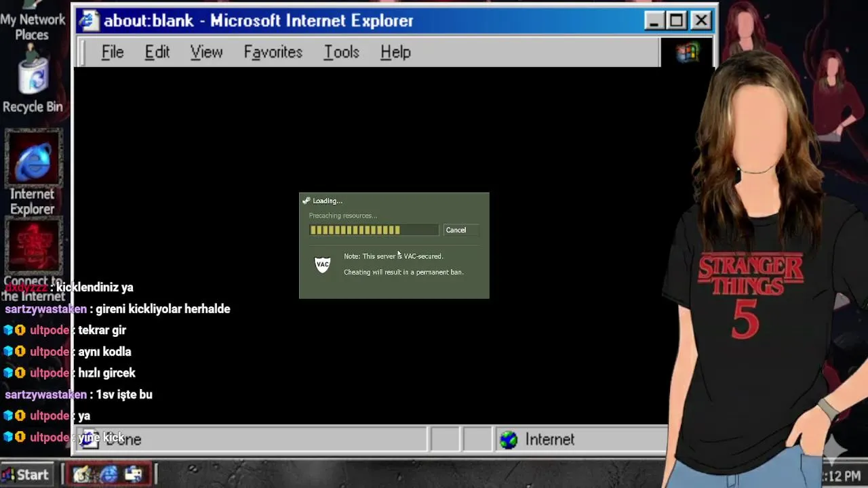Click the Windows logo throbber in toolbar
This screenshot has height=488, width=868.
(687, 52)
